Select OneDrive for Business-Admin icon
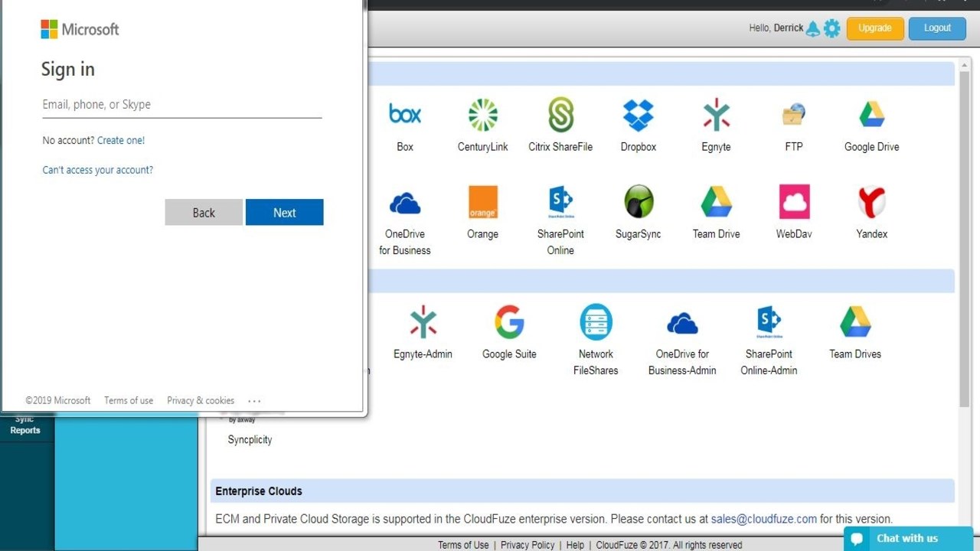Viewport: 980px width, 551px height. click(x=682, y=324)
